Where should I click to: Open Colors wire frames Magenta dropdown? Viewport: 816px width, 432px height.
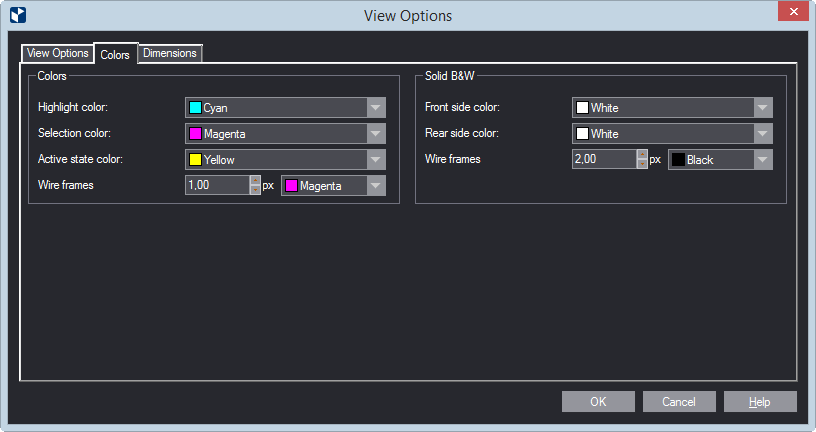[x=376, y=186]
